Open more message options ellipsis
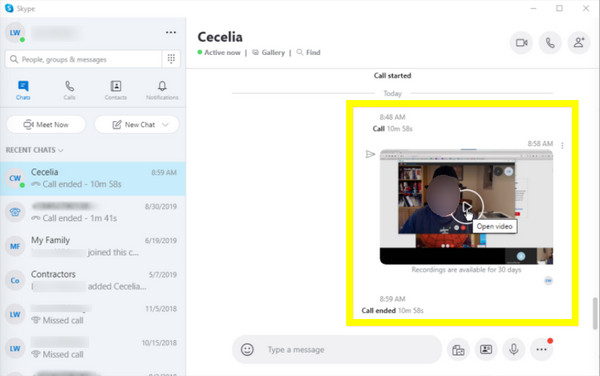Screen dimensions: 600x376 coord(541,350)
